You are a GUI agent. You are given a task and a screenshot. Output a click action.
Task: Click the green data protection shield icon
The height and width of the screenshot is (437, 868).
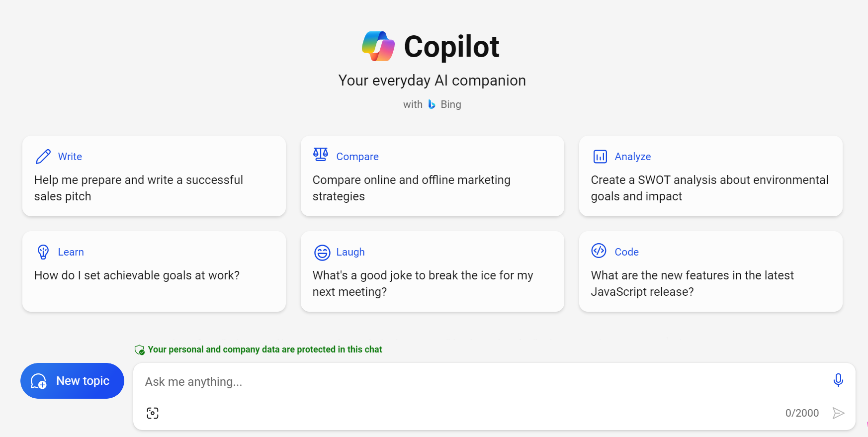[140, 350]
